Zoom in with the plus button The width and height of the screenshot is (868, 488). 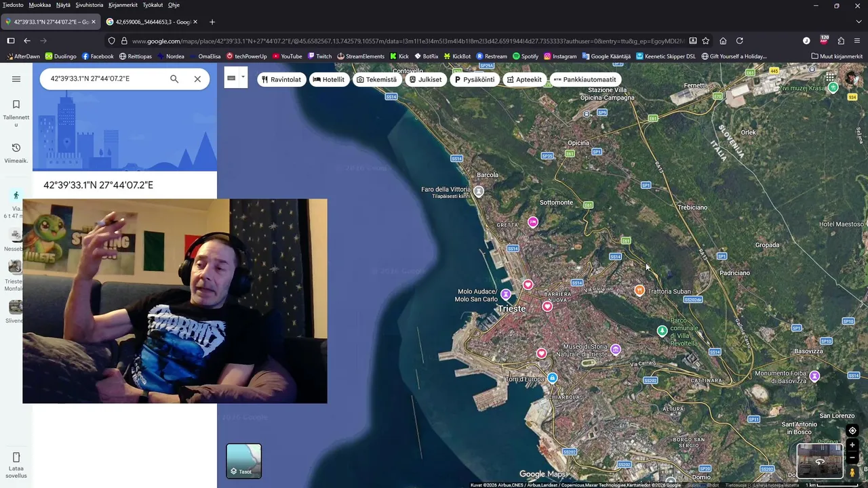click(852, 445)
